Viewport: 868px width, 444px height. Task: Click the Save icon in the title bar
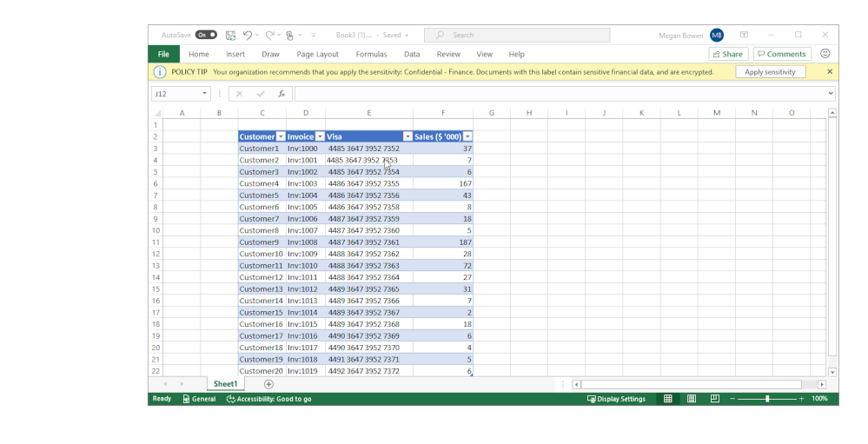231,35
